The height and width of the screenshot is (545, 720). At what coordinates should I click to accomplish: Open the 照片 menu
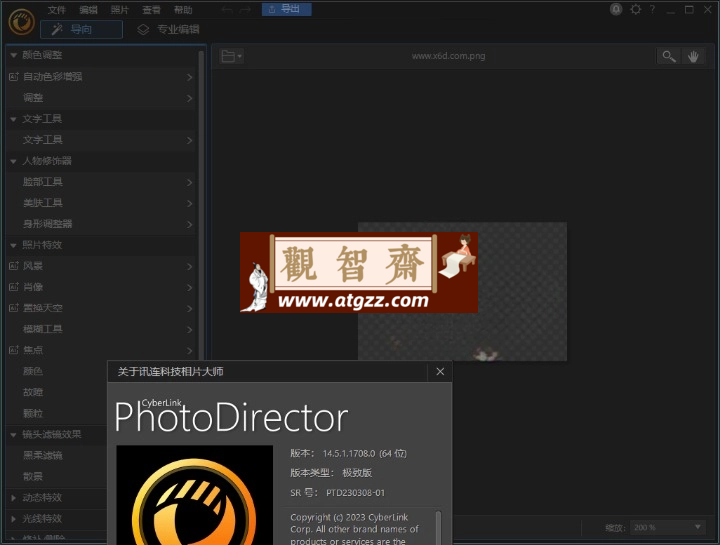119,10
